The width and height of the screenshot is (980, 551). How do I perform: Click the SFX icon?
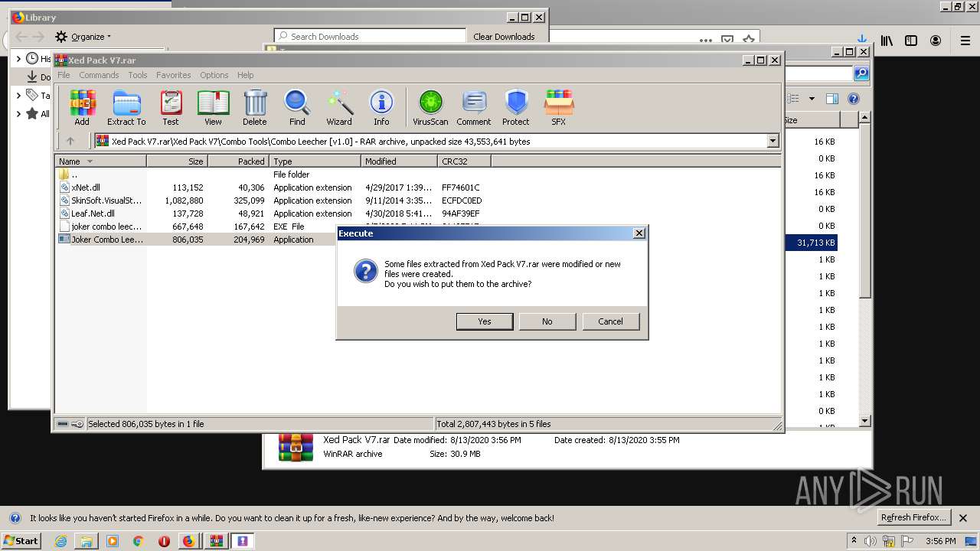click(559, 107)
